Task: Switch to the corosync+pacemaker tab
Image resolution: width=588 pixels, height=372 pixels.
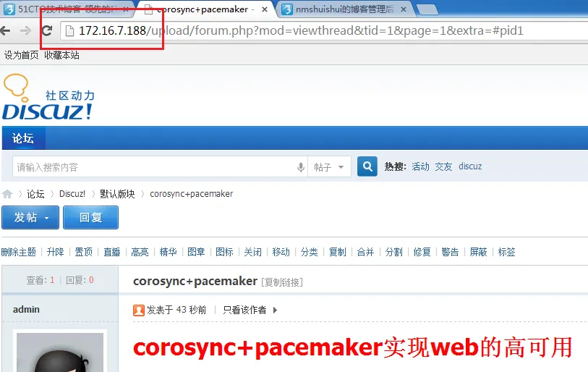Action: point(205,9)
